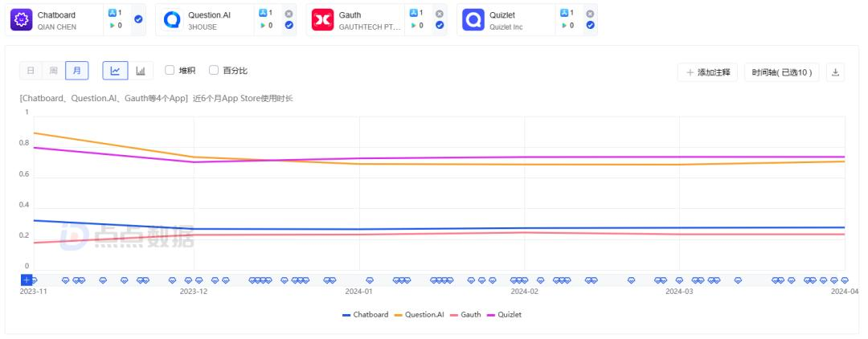
Task: Enable the 百分比 percentage checkbox
Action: (214, 70)
